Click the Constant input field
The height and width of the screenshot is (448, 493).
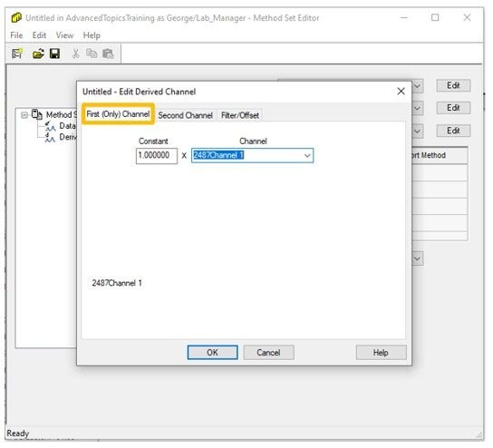(157, 156)
